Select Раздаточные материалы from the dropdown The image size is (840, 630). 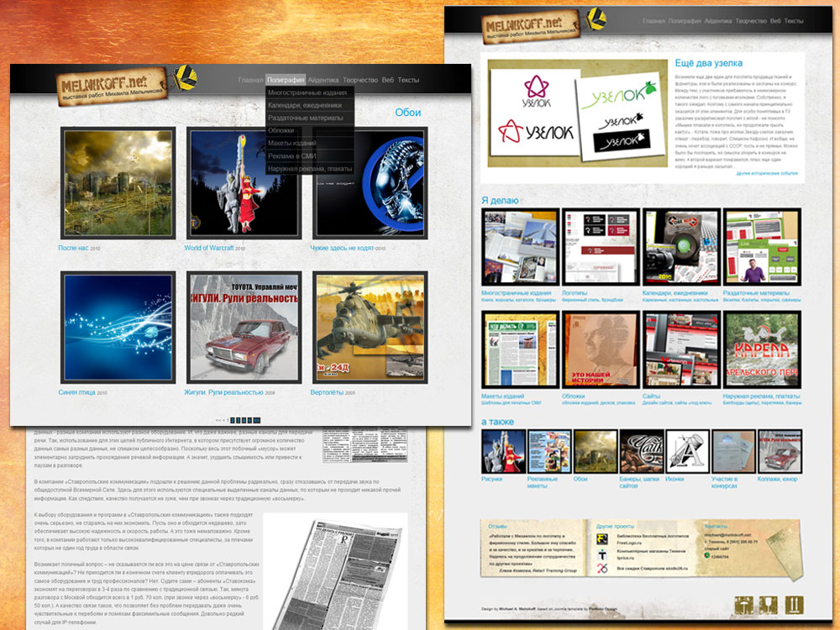(x=310, y=118)
